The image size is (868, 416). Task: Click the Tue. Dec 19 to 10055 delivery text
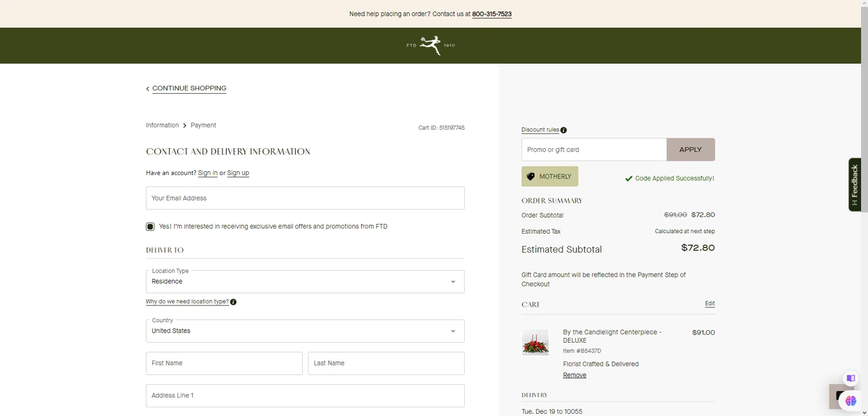pyautogui.click(x=552, y=412)
